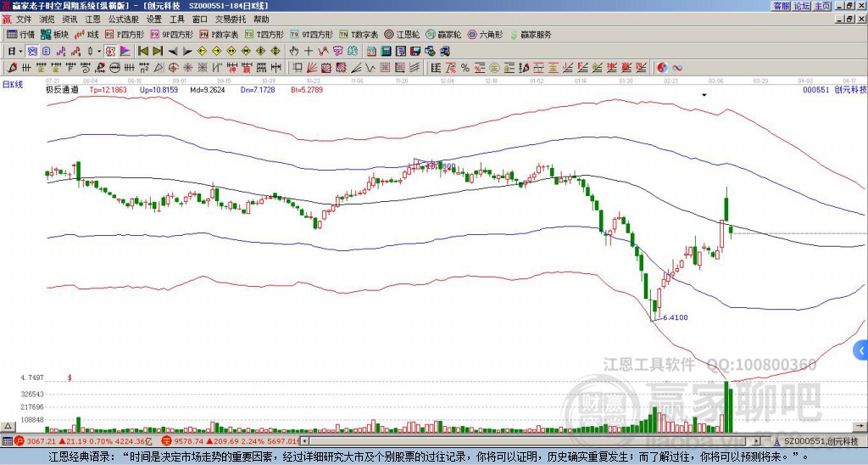Open the 江恩轮 Gann wheel
The width and height of the screenshot is (868, 465).
point(403,34)
